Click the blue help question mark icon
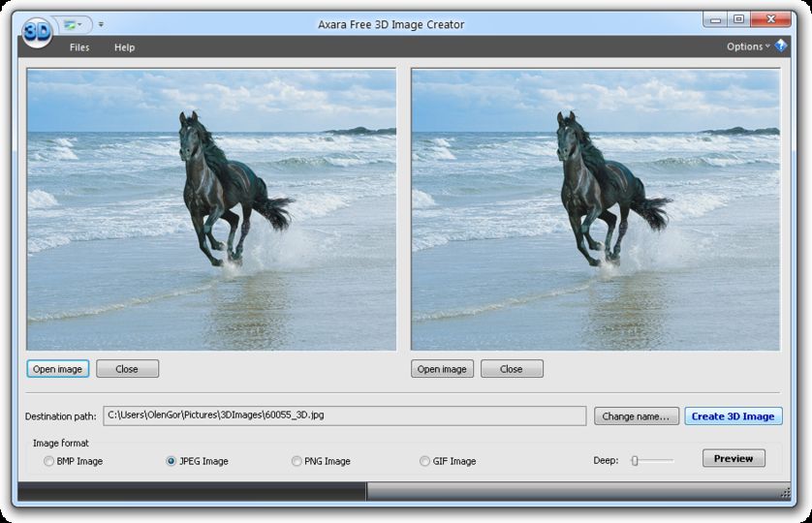812x523 pixels. 781,46
